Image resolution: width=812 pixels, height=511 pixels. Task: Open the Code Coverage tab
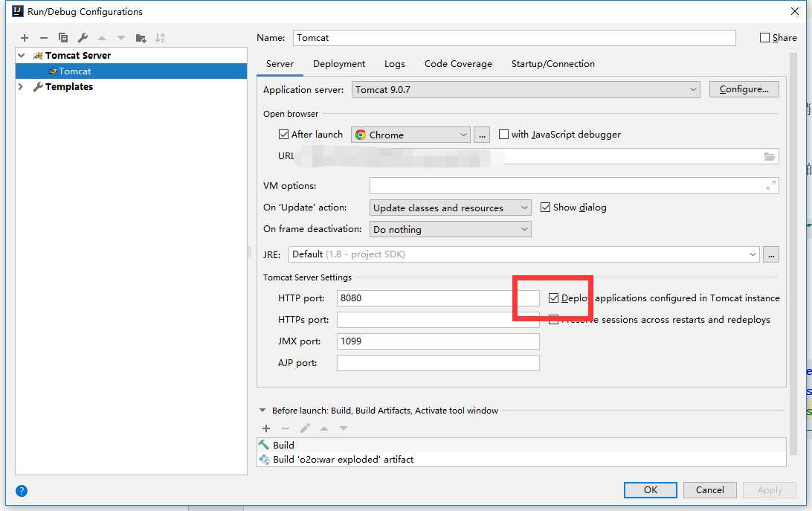click(x=458, y=64)
